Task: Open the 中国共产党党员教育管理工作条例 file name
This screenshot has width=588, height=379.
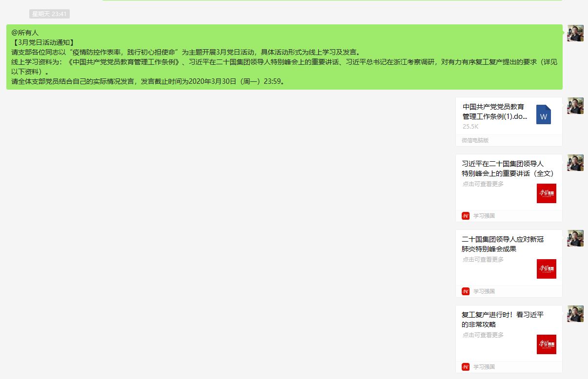Action: tap(494, 112)
